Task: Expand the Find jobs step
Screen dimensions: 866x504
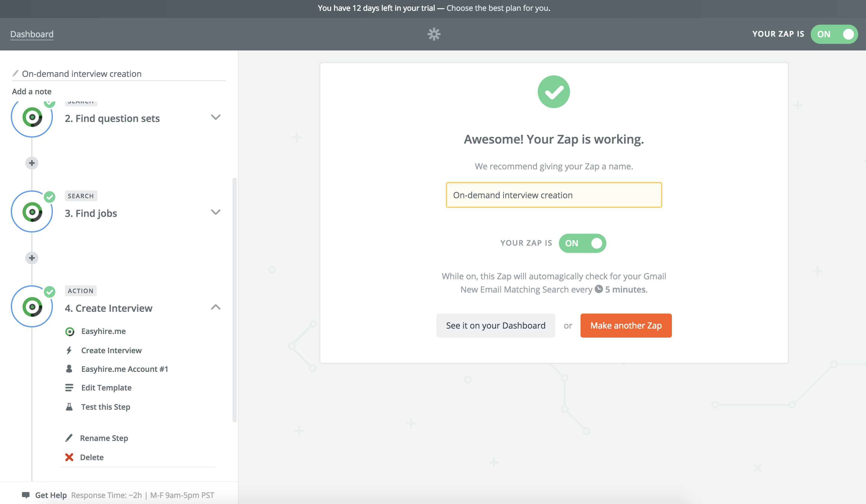Action: pyautogui.click(x=215, y=212)
